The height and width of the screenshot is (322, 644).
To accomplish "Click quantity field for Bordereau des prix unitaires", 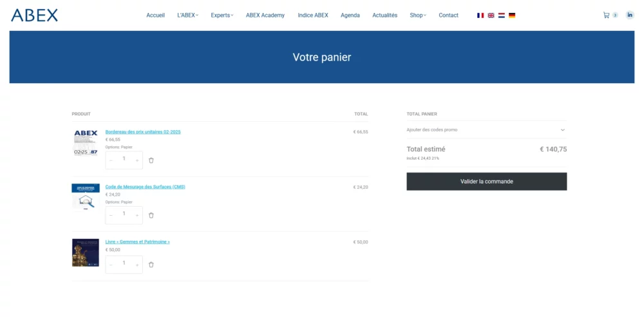I will pyautogui.click(x=124, y=159).
